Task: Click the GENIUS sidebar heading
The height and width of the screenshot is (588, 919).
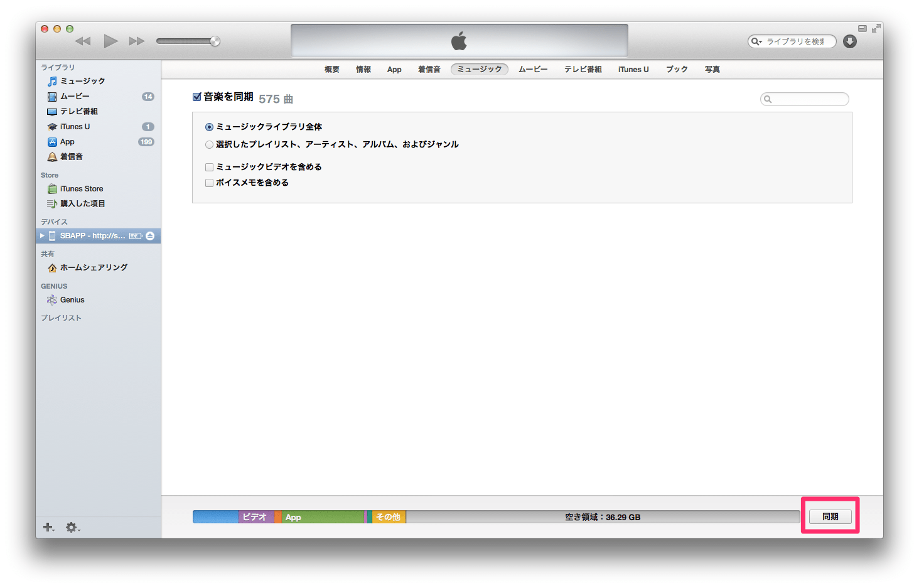Action: [54, 286]
